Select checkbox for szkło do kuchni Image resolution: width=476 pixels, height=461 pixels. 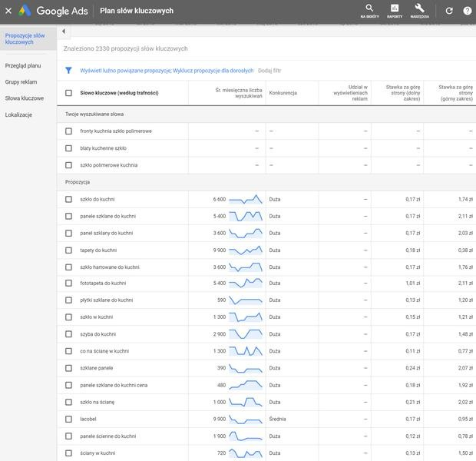(x=68, y=199)
